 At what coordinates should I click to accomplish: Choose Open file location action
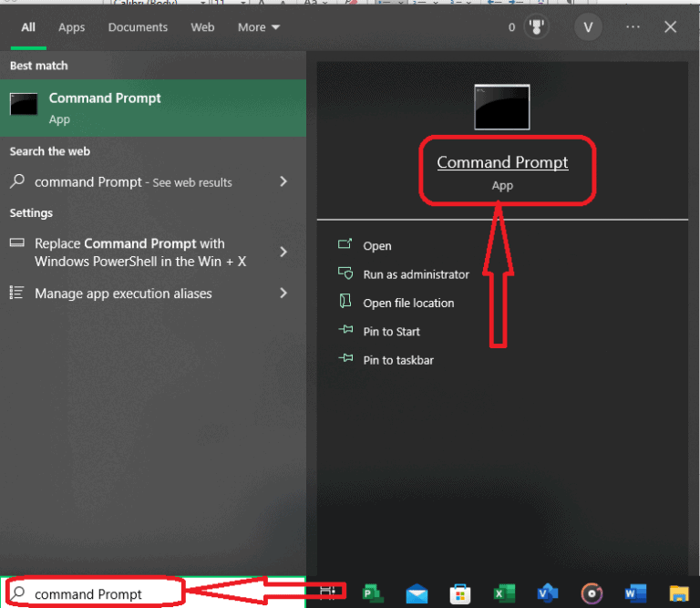tap(408, 303)
